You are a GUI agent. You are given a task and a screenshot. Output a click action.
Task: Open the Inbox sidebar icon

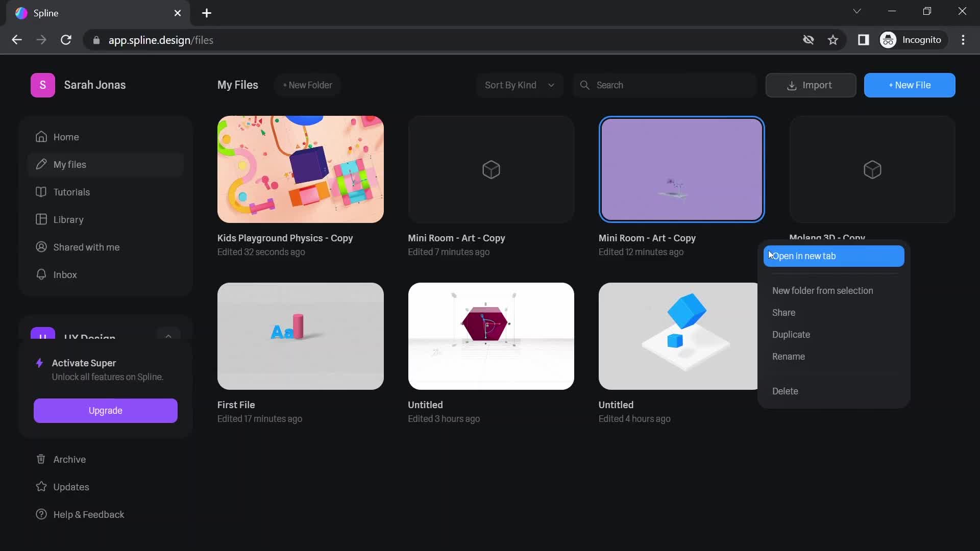pyautogui.click(x=42, y=275)
